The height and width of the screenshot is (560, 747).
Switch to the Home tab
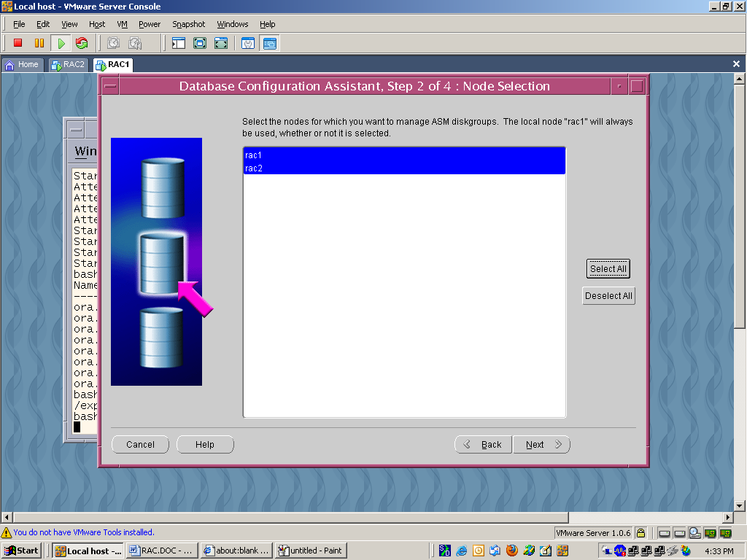[x=23, y=65]
